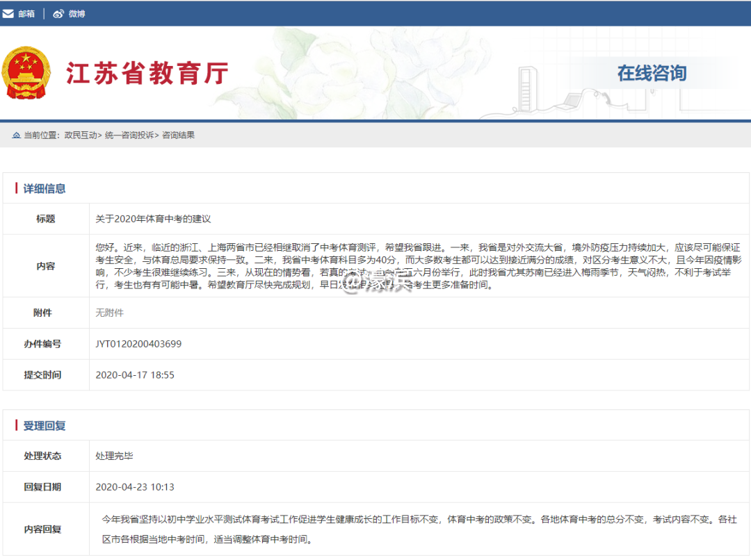Go to 政民互动 in breadcrumb
The width and height of the screenshot is (751, 560).
tap(81, 135)
